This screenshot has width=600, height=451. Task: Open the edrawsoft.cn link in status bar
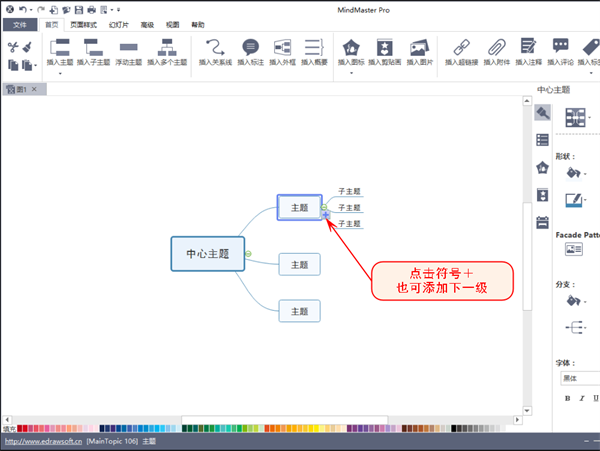(x=43, y=441)
